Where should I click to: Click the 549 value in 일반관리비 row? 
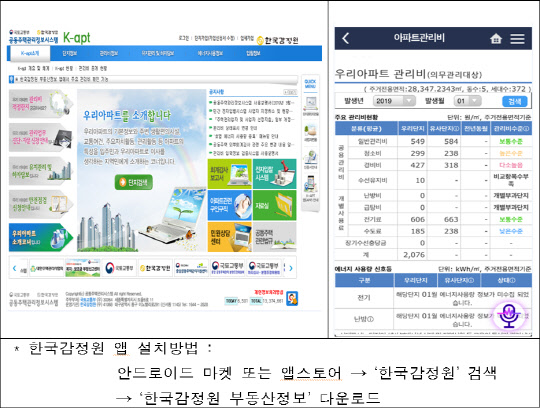pyautogui.click(x=417, y=141)
